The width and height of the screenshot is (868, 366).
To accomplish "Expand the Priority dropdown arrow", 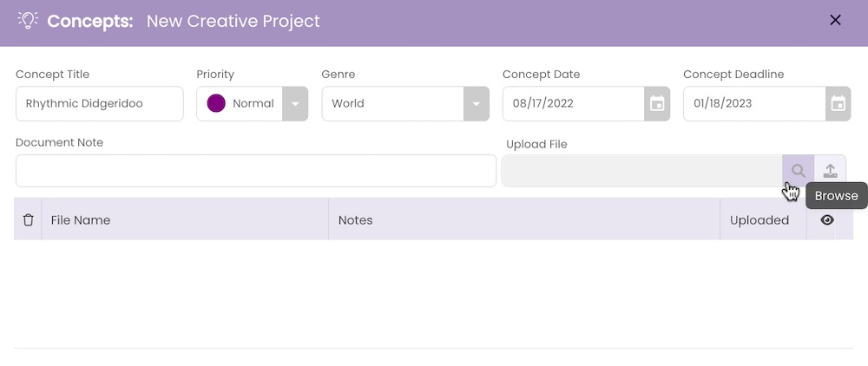I will coord(295,103).
